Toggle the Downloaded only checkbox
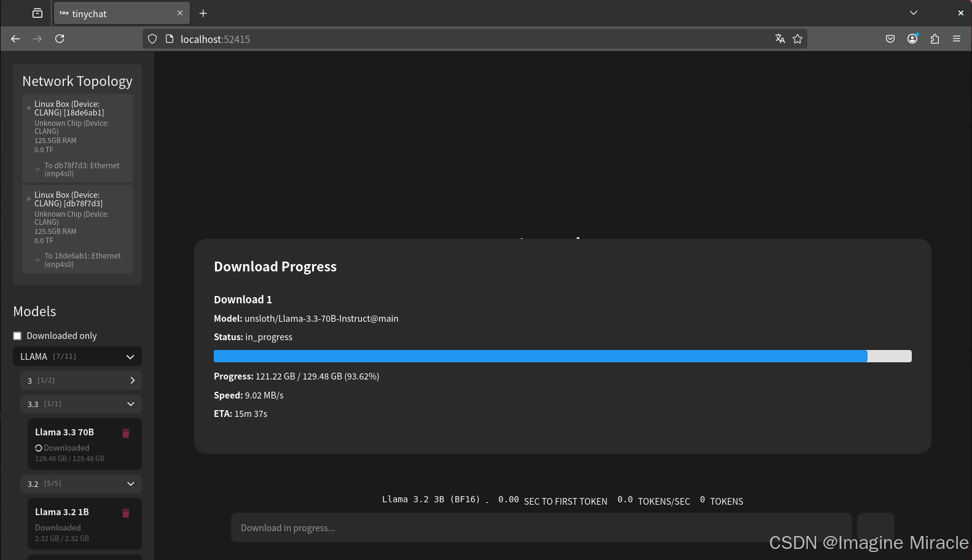The image size is (972, 560). 17,336
